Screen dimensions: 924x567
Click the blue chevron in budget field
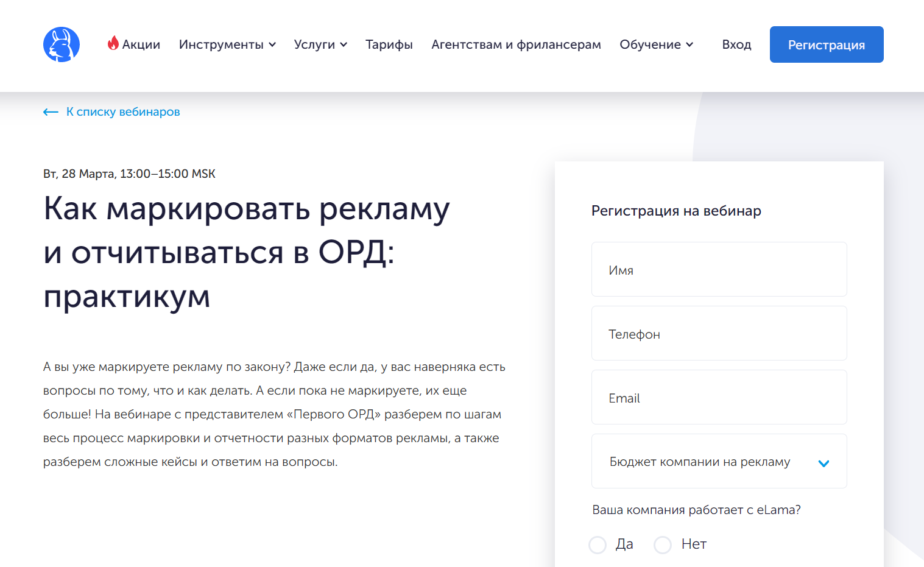point(823,463)
